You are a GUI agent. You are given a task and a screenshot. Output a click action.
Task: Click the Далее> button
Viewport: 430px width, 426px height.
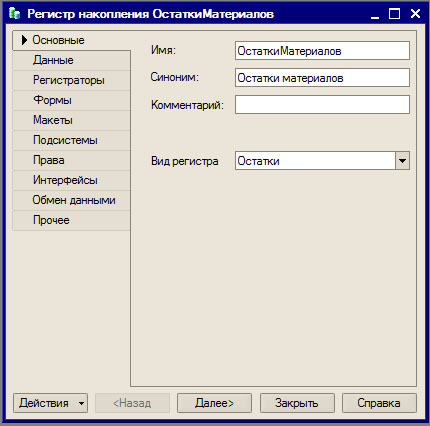coord(214,403)
